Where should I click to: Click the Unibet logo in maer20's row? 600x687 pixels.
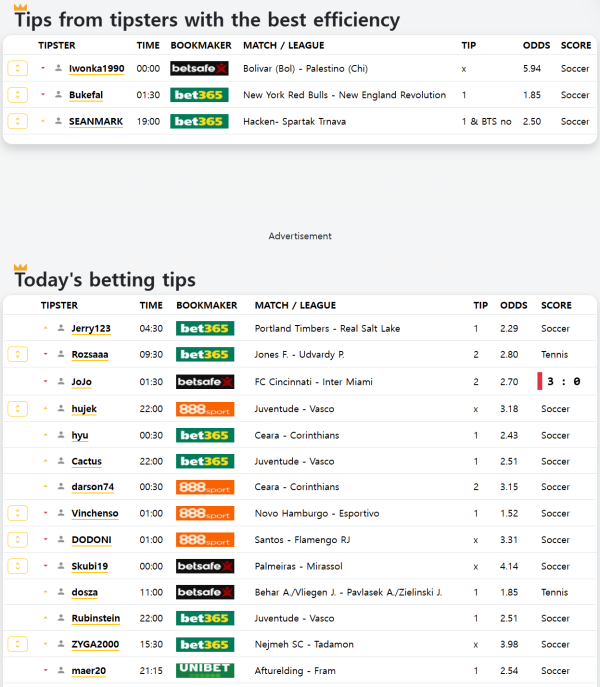204,670
